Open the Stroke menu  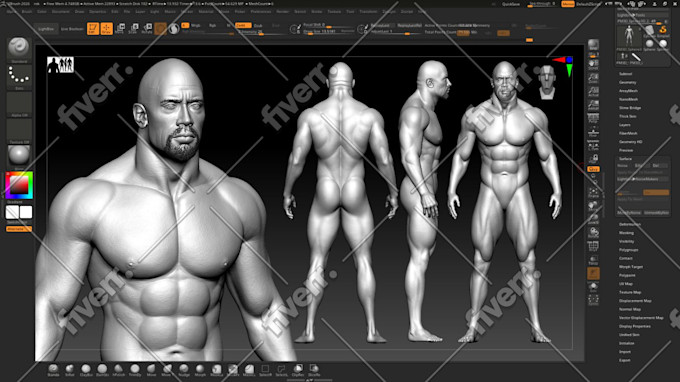(x=317, y=11)
